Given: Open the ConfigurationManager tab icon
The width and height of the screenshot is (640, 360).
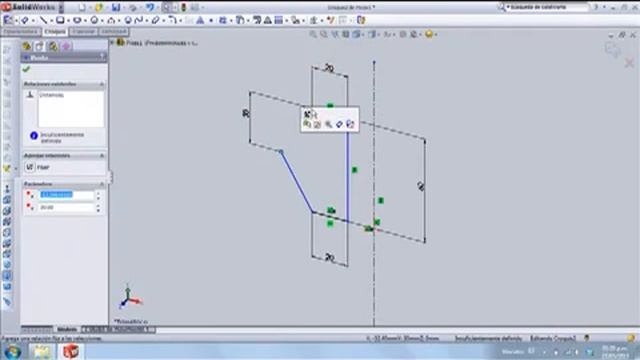Looking at the screenshot, I should [x=53, y=46].
